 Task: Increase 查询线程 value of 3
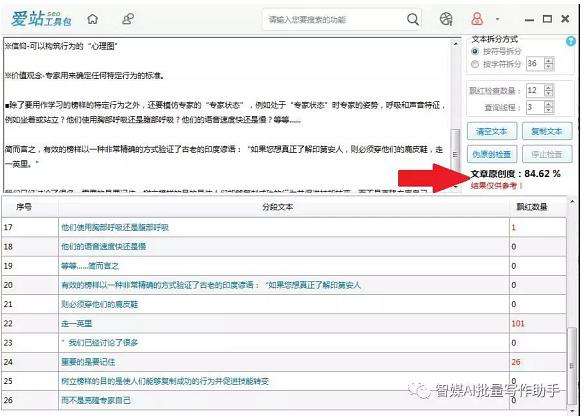(549, 105)
